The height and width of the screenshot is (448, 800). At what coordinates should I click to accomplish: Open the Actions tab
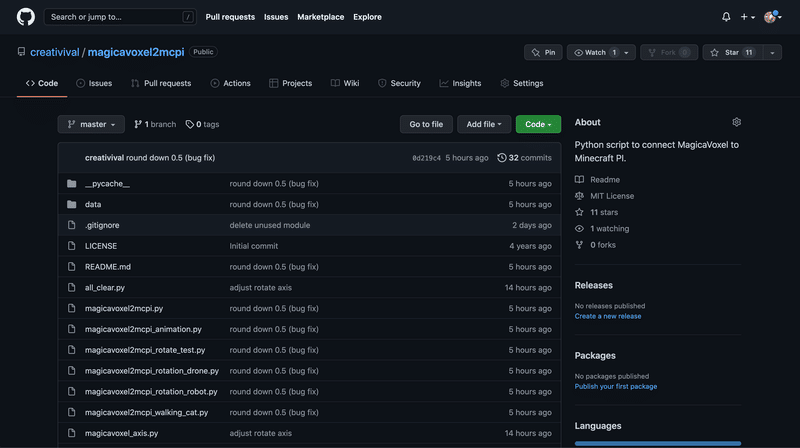231,83
